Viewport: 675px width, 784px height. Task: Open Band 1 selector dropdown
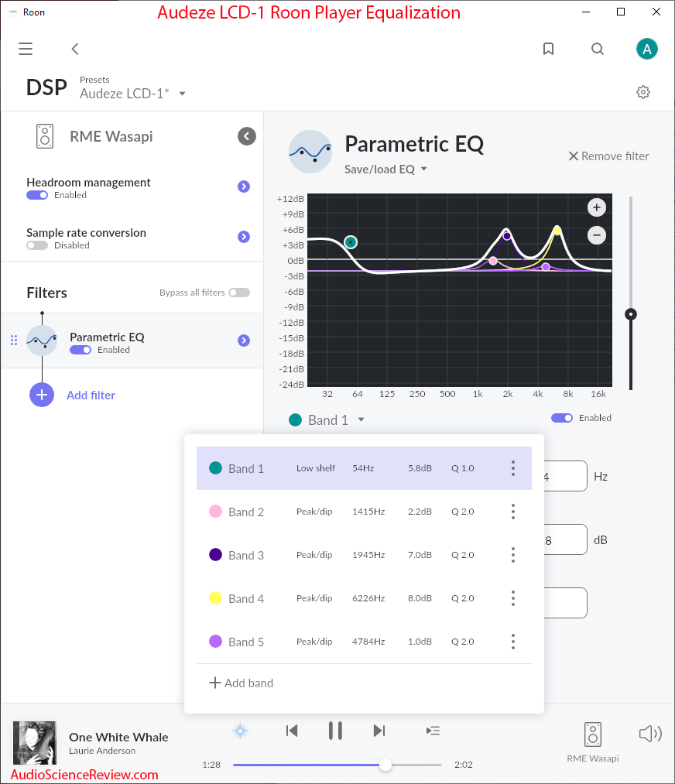[327, 420]
